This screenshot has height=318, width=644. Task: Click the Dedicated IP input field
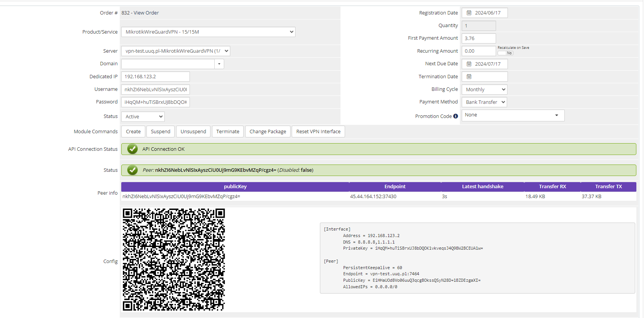pyautogui.click(x=156, y=77)
